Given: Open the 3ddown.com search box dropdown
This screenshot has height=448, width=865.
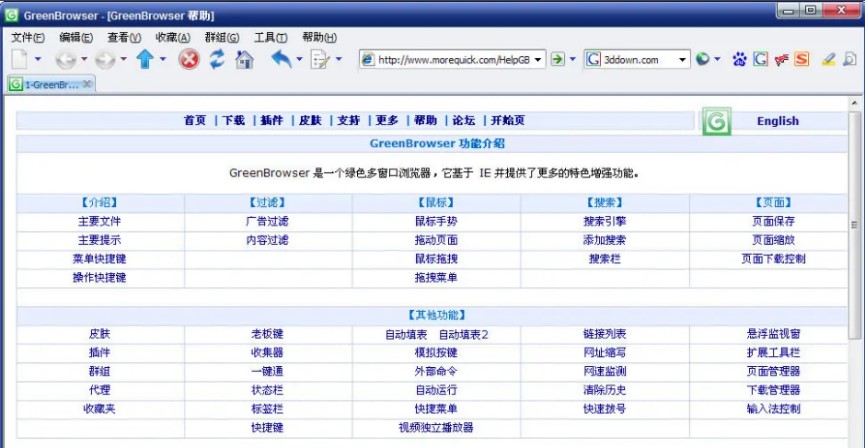Looking at the screenshot, I should (x=683, y=60).
